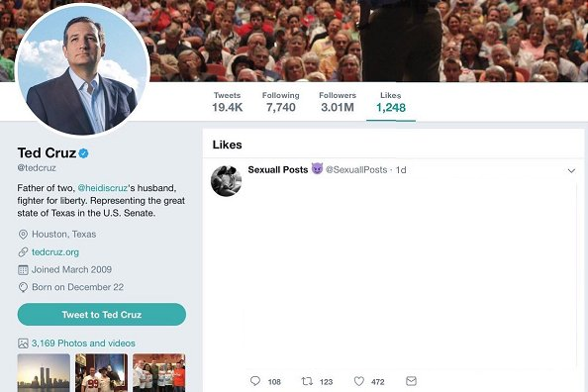Open the Following tab showing 7,740
This screenshot has width=588, height=392.
pos(280,102)
